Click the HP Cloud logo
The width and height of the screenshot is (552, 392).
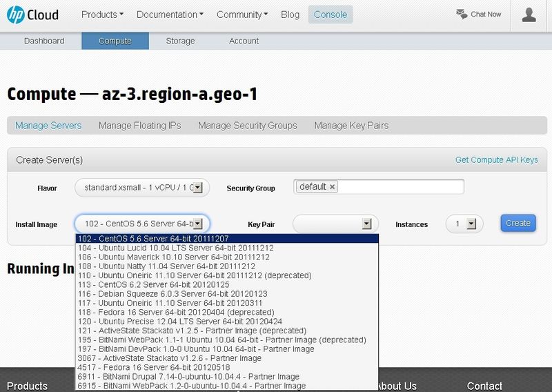32,14
